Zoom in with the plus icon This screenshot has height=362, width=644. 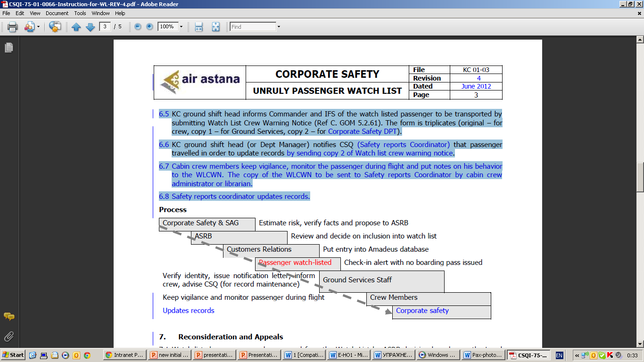(x=149, y=26)
